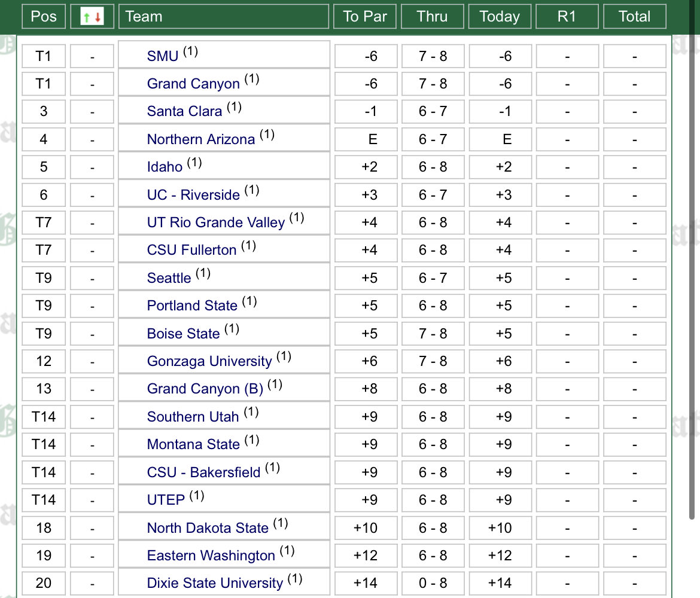Sort by the Today column header
The image size is (700, 598).
pos(500,17)
